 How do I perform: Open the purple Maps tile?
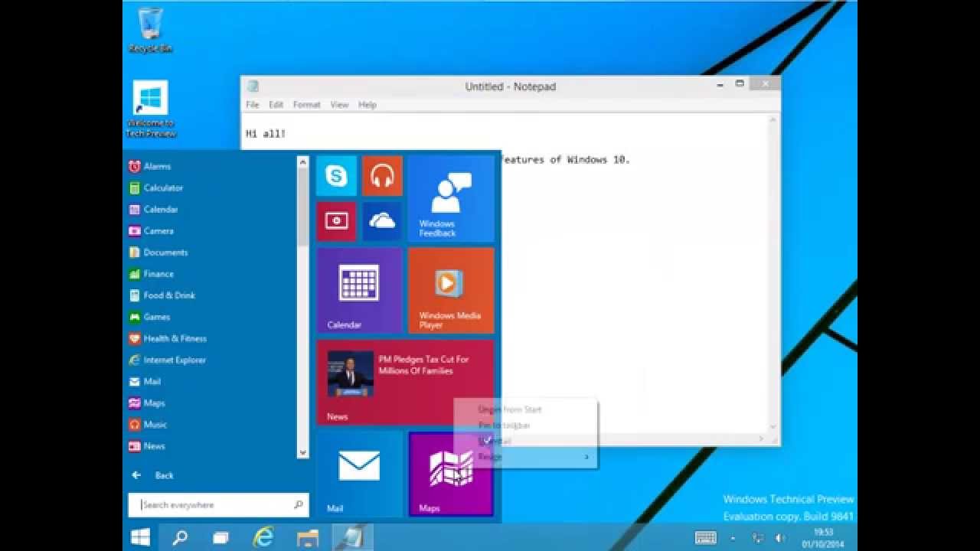(450, 474)
